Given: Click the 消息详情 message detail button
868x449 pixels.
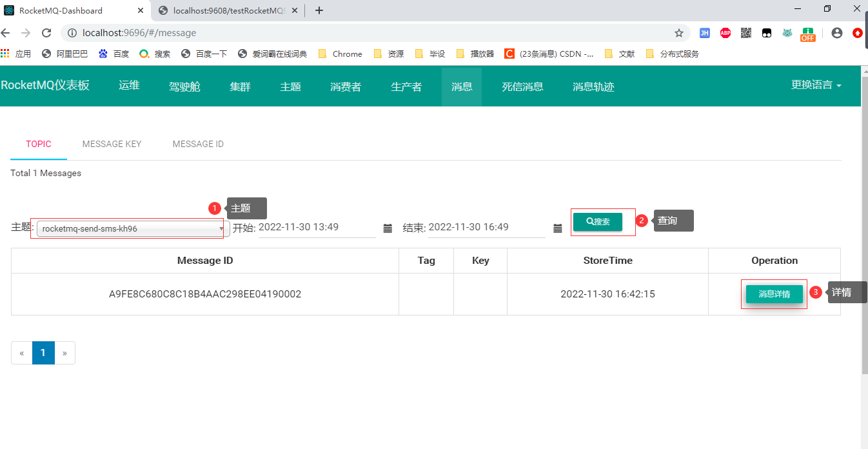Looking at the screenshot, I should tap(774, 294).
